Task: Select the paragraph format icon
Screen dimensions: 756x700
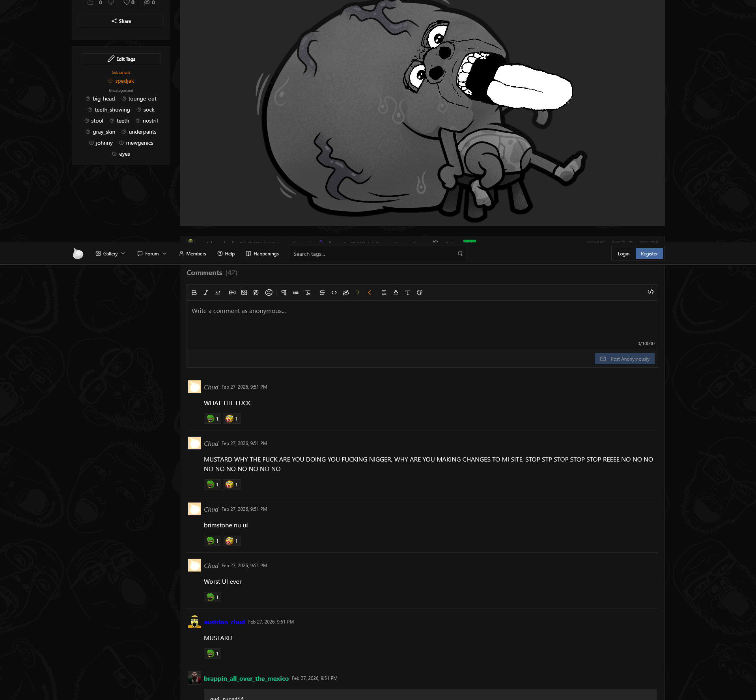Action: tap(284, 292)
